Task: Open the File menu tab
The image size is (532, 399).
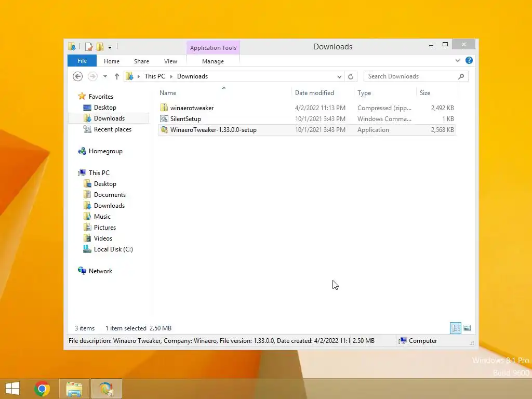Action: [x=82, y=61]
